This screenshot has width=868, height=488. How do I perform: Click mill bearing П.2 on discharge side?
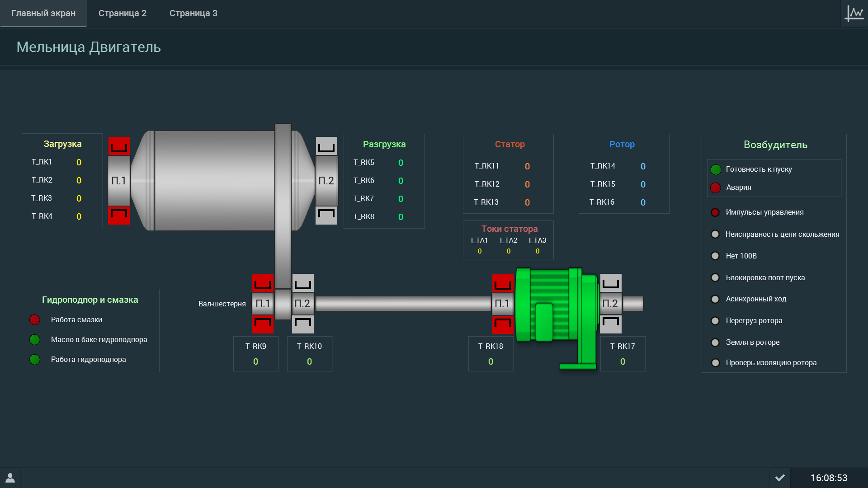click(326, 181)
